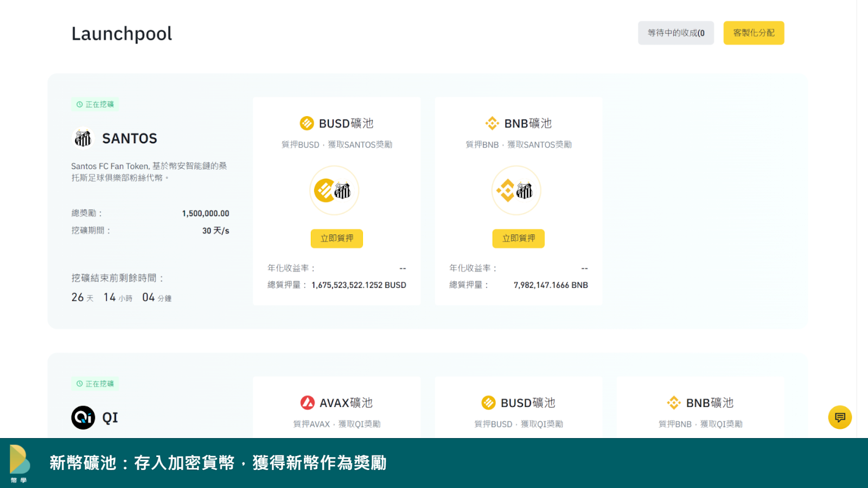Image resolution: width=868 pixels, height=488 pixels.
Task: Click the clock icon in QI 正在挖礦 badge
Action: [x=80, y=384]
